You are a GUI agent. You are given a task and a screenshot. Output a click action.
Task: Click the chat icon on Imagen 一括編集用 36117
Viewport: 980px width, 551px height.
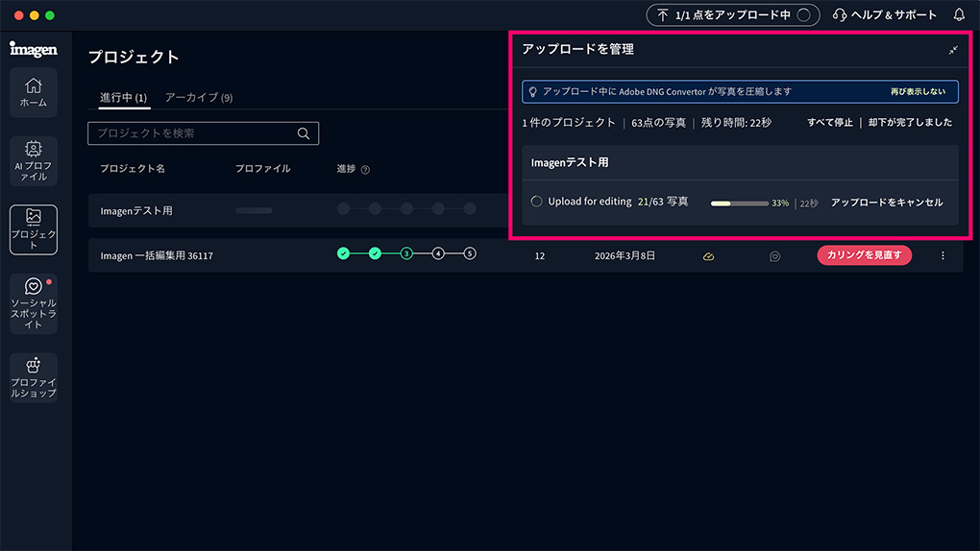click(774, 256)
